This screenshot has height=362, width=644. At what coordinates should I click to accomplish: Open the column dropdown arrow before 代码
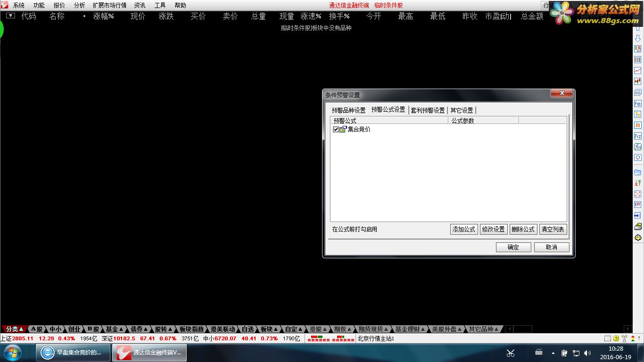tap(10, 16)
